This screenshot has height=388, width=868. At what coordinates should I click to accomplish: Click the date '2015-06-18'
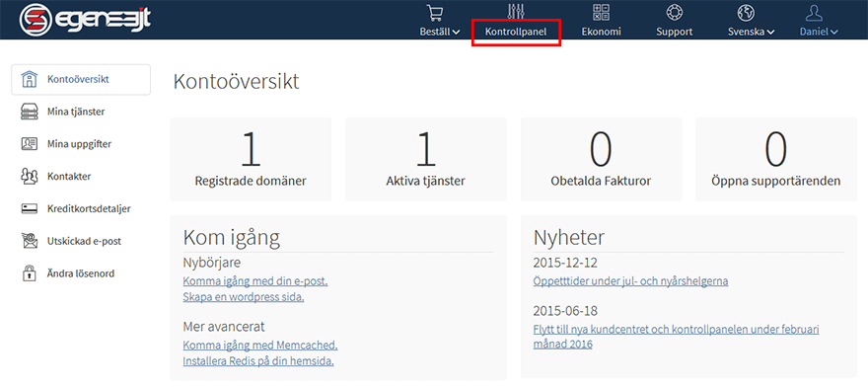click(566, 311)
